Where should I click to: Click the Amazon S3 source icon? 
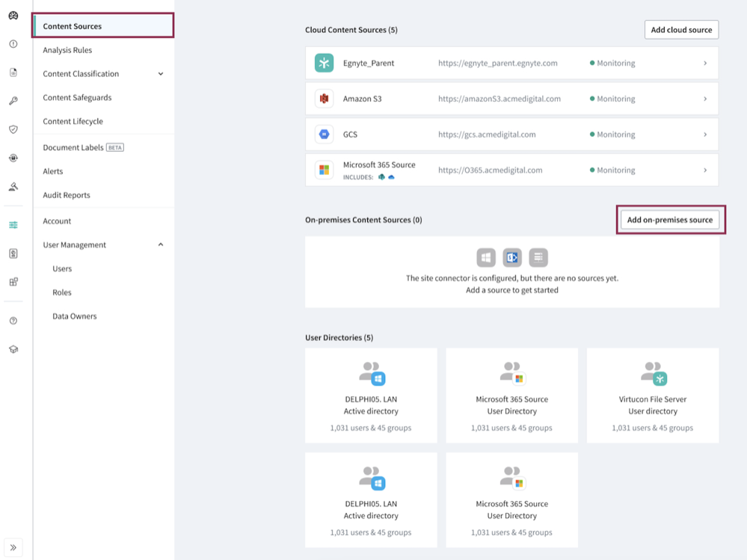tap(324, 99)
